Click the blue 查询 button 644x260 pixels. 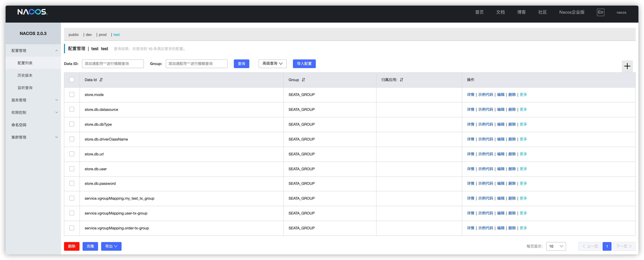tap(241, 64)
